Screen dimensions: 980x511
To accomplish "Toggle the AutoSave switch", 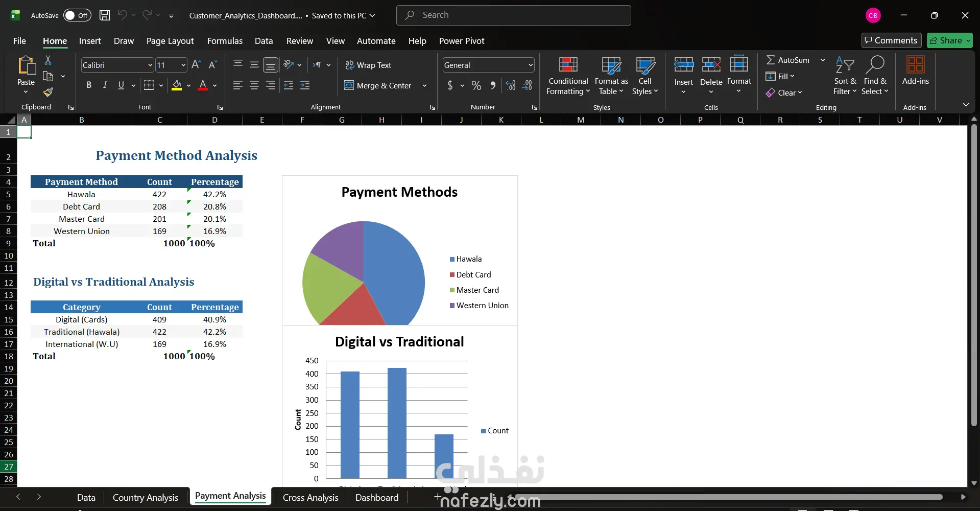I will point(77,15).
